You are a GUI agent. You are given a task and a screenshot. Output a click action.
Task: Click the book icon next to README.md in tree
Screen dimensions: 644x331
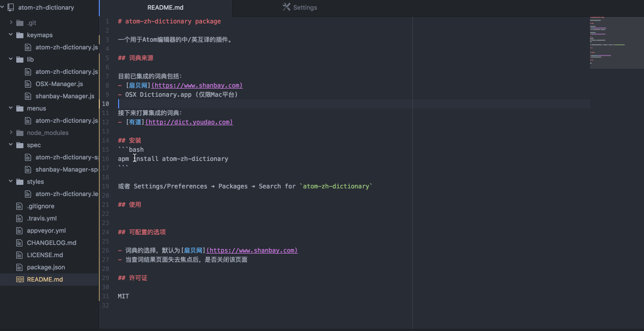click(x=20, y=280)
